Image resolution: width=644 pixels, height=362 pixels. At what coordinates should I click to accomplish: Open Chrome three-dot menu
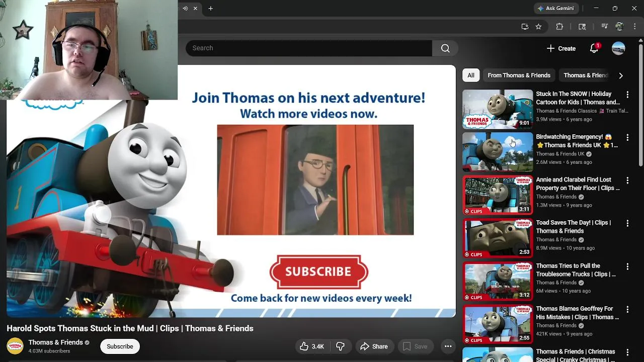(634, 27)
